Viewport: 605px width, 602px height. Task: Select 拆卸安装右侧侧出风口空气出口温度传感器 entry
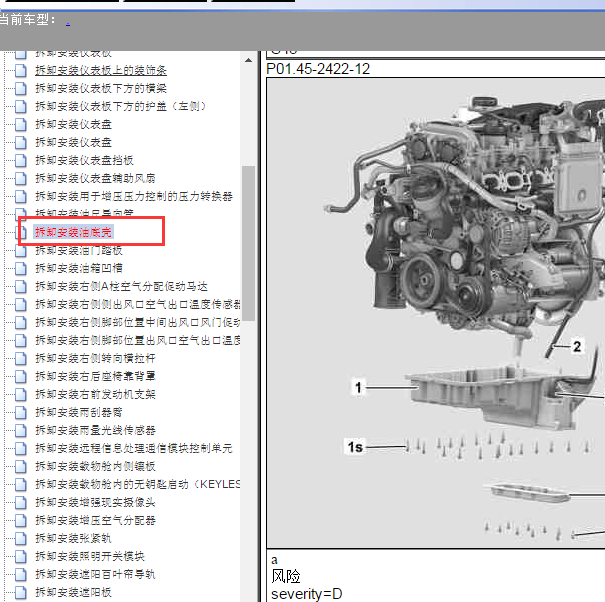[138, 304]
